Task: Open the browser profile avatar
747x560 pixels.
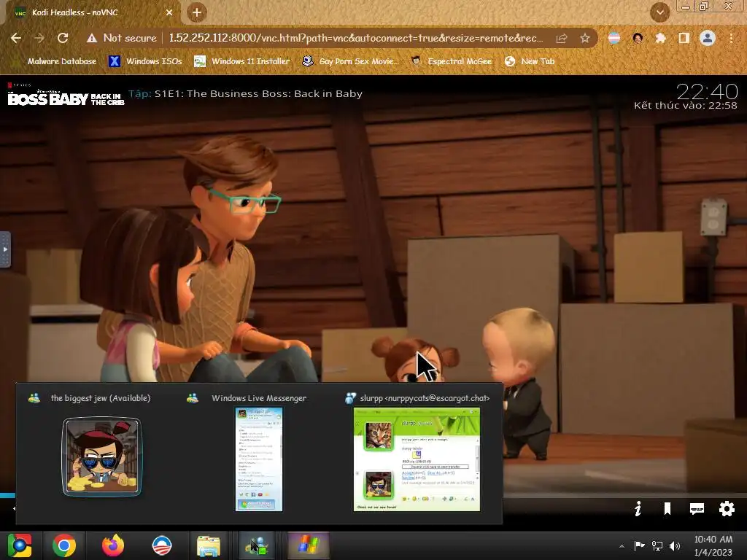Action: [708, 38]
